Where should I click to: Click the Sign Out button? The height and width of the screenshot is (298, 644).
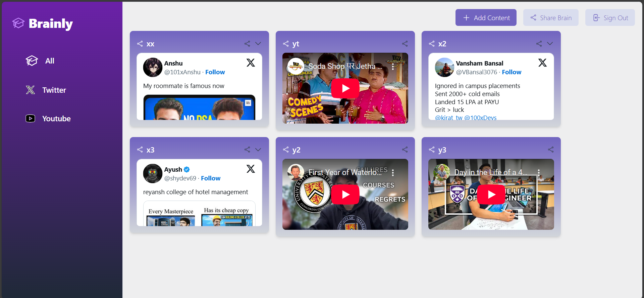pos(610,18)
